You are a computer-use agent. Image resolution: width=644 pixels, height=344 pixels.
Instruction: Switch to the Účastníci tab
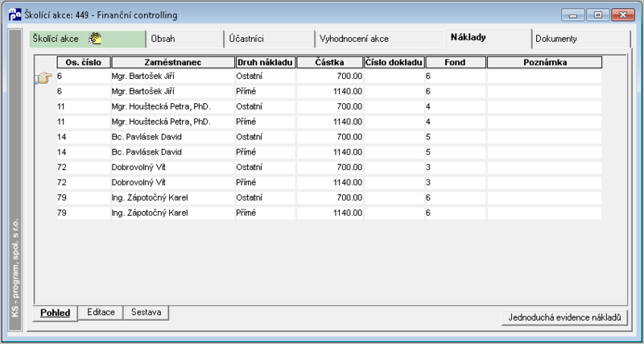coord(269,39)
